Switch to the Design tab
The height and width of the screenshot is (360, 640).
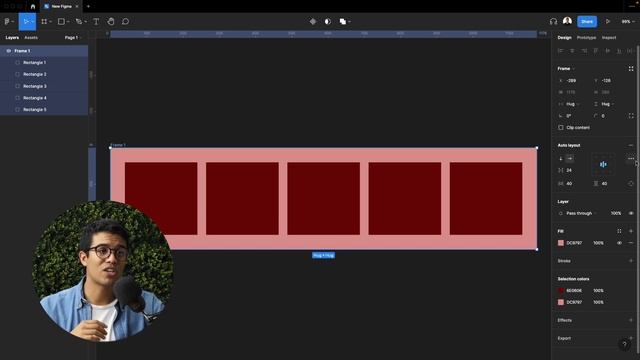[x=564, y=38]
